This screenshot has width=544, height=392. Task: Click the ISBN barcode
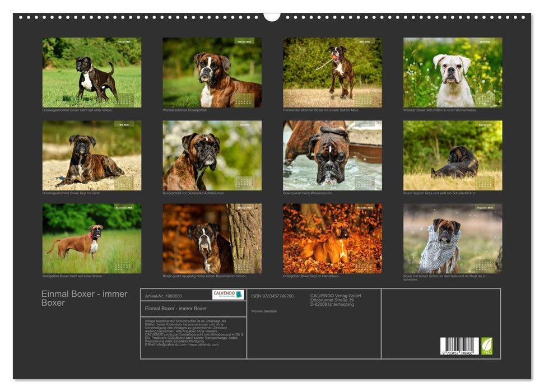(459, 346)
